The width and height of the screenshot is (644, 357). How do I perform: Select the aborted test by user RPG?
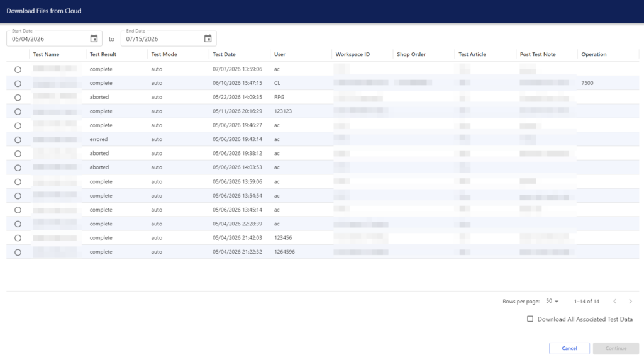[18, 98]
